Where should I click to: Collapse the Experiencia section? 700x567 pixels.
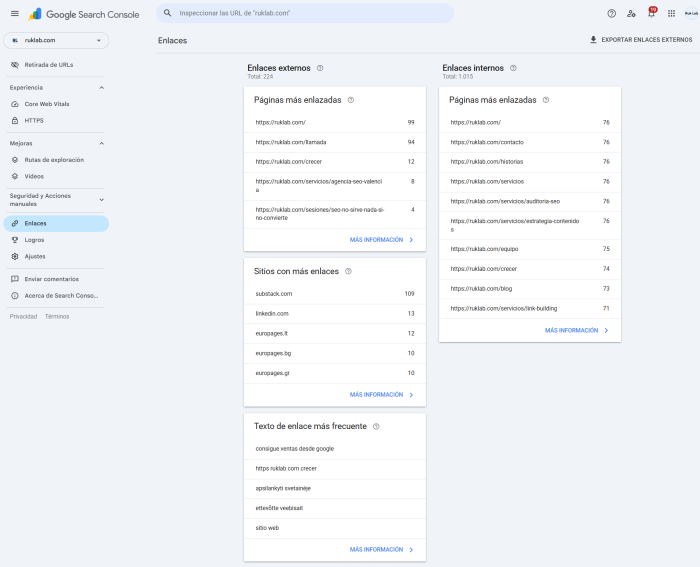[x=101, y=88]
